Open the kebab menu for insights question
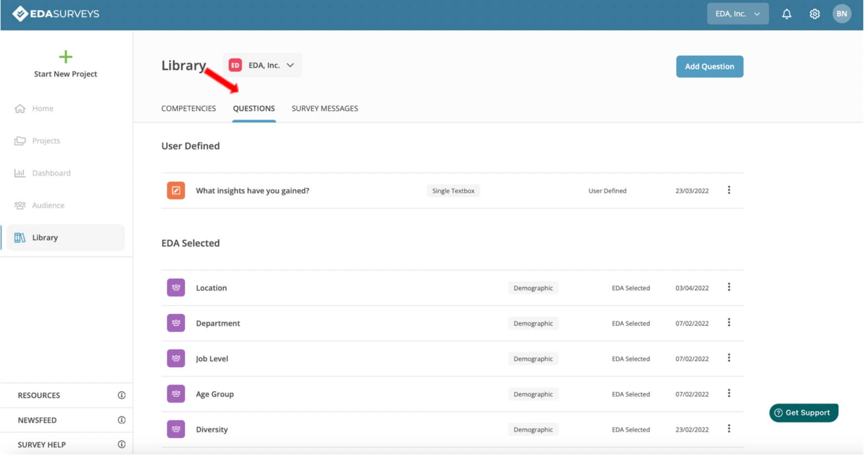Image resolution: width=868 pixels, height=456 pixels. pyautogui.click(x=729, y=190)
